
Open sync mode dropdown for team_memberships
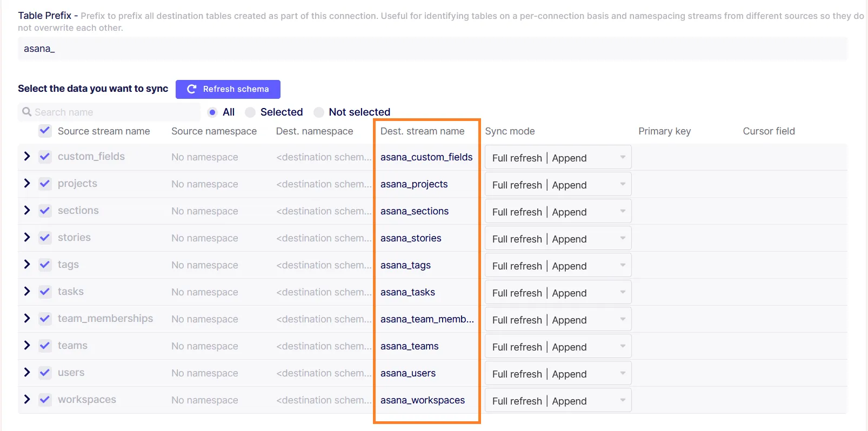(558, 319)
